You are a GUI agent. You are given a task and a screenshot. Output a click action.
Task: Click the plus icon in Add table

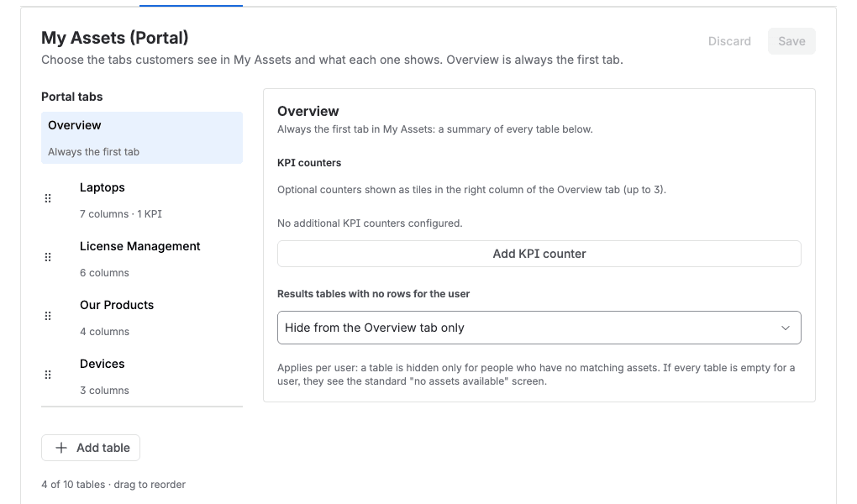point(61,448)
